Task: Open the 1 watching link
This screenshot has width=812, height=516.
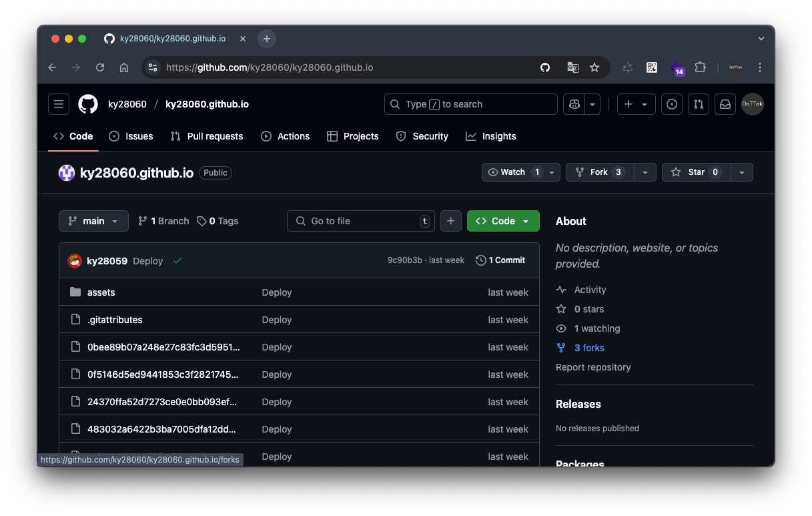Action: (x=588, y=328)
